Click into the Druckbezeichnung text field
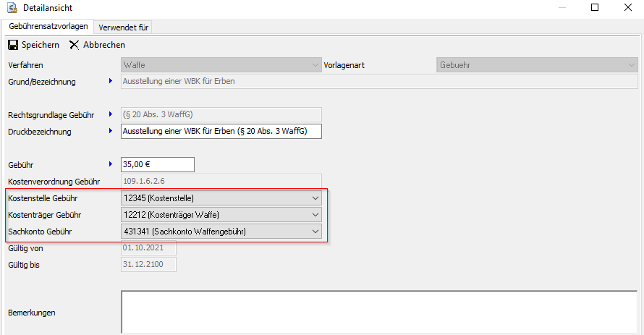This screenshot has height=335, width=644. [221, 131]
